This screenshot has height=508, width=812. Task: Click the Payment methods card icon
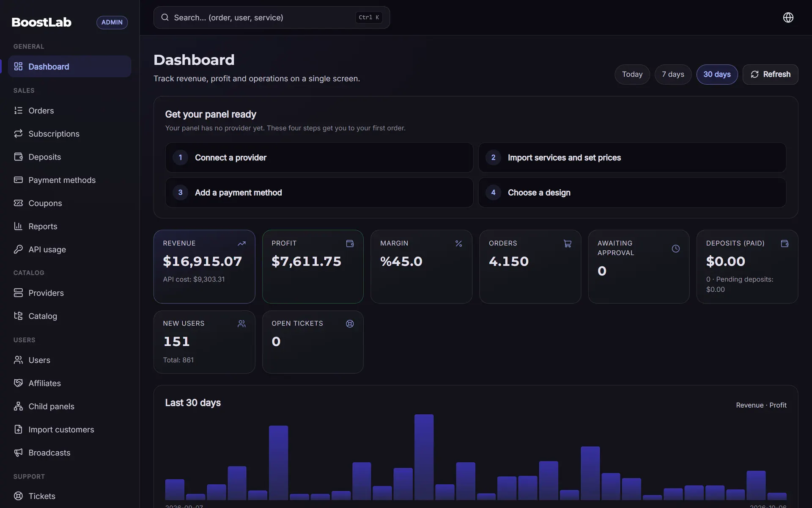pos(18,180)
